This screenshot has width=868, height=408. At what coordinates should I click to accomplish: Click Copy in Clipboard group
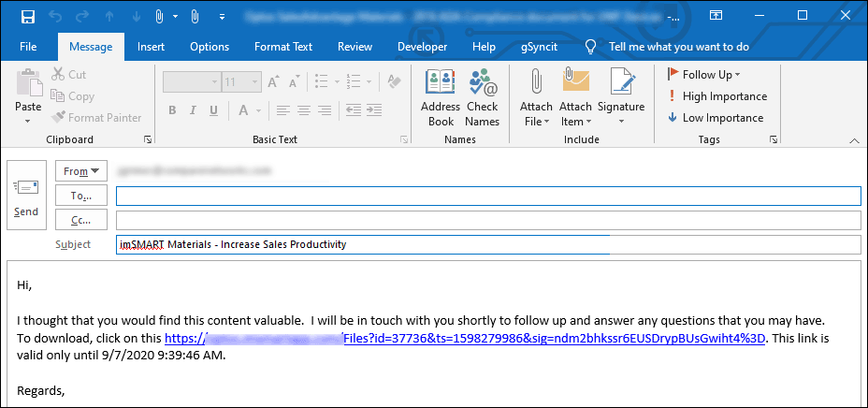coord(73,95)
